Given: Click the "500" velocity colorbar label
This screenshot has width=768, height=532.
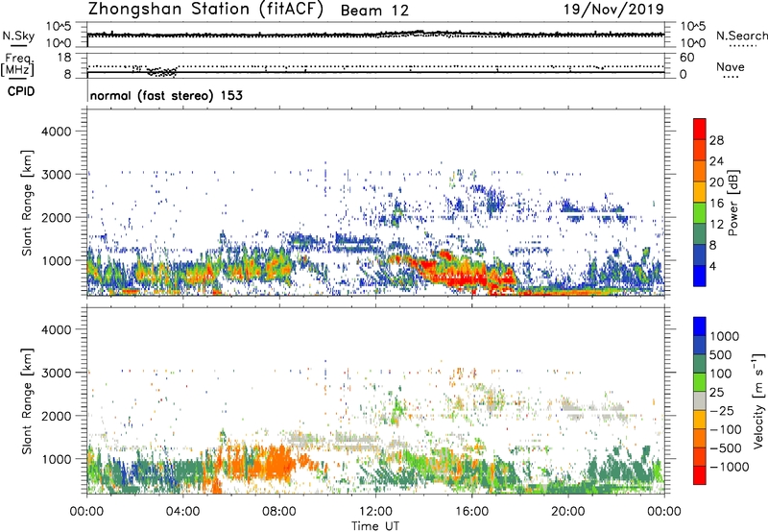Looking at the screenshot, I should click(721, 354).
